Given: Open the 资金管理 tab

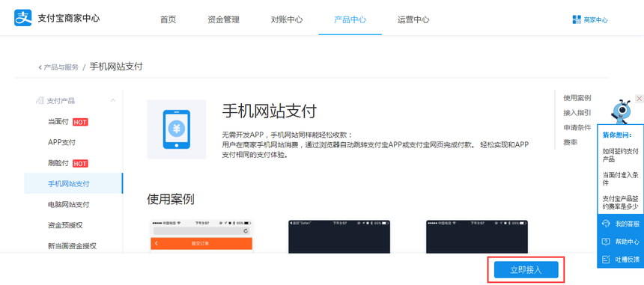Looking at the screenshot, I should (x=223, y=19).
